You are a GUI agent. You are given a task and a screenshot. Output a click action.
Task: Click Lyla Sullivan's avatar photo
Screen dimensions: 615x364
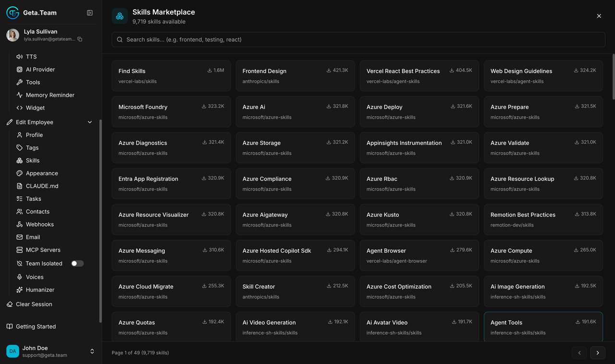click(x=13, y=35)
